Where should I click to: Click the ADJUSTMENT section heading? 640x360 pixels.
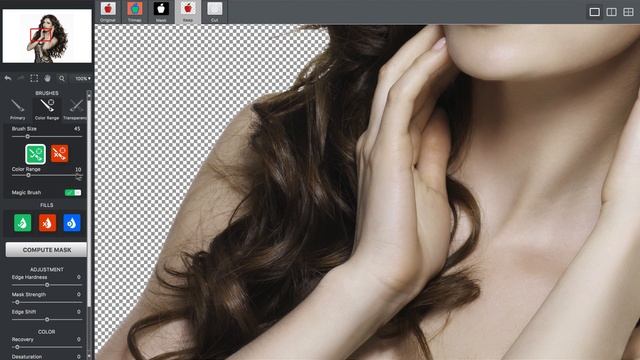click(47, 269)
